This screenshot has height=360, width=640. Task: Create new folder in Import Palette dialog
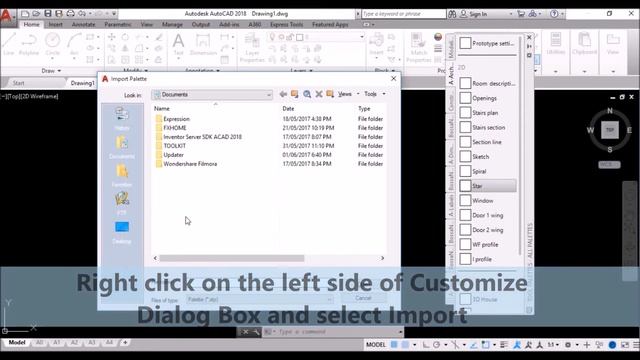tap(330, 94)
